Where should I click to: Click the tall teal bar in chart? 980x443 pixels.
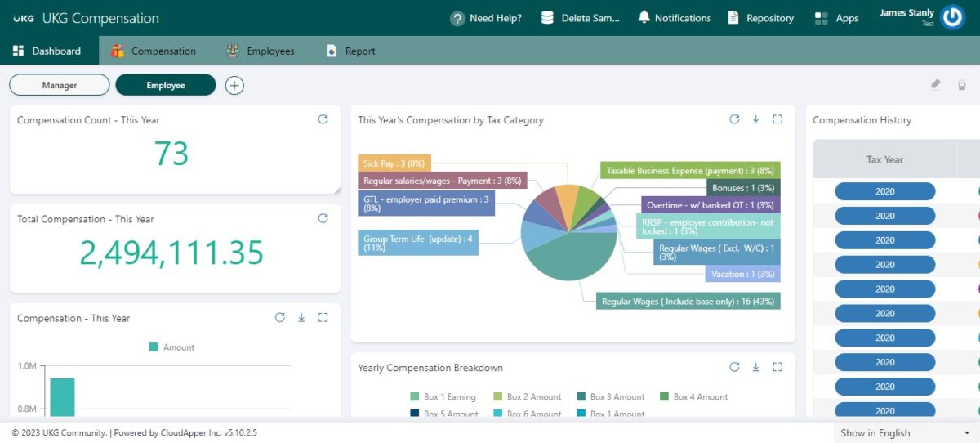62,397
